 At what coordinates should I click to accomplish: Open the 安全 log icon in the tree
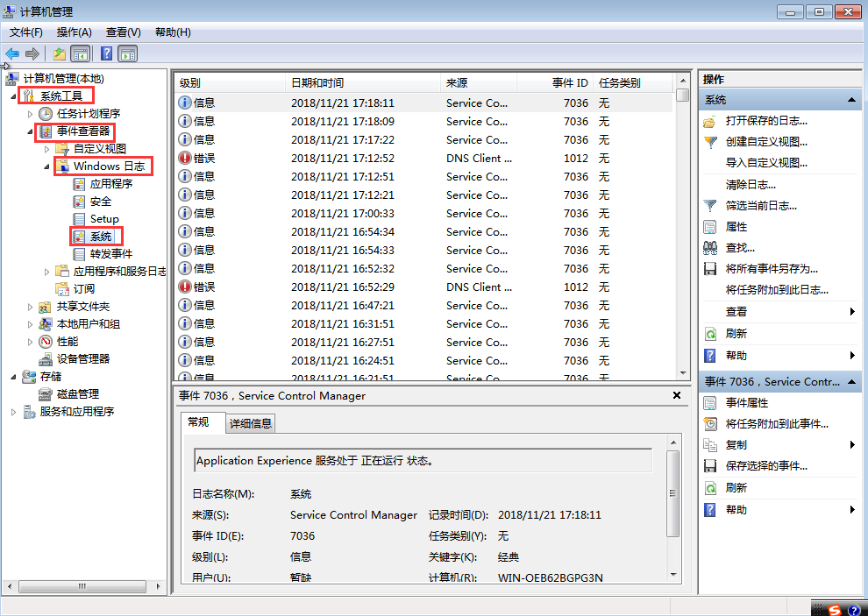(80, 202)
